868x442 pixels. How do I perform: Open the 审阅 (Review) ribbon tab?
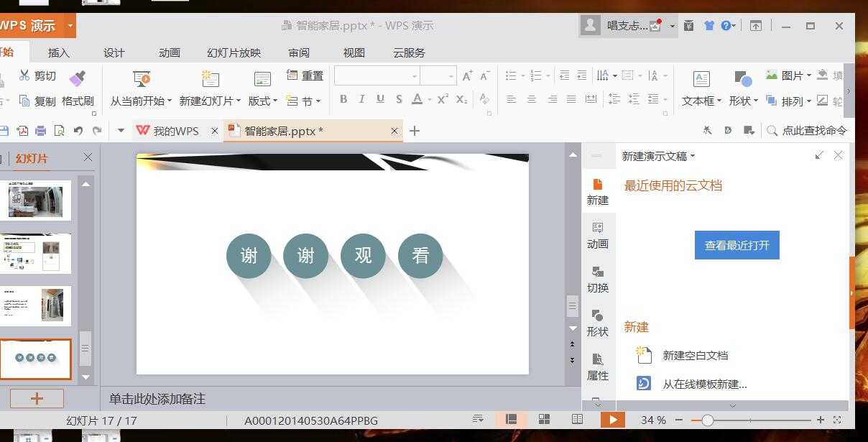click(x=299, y=52)
